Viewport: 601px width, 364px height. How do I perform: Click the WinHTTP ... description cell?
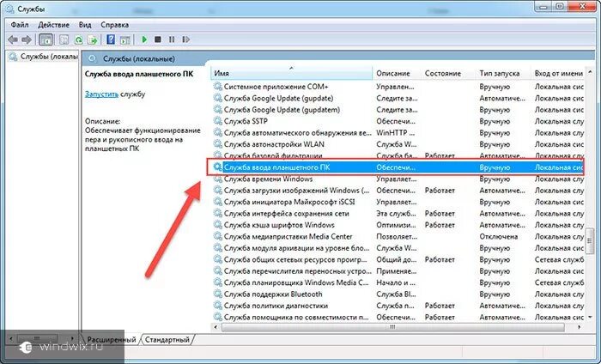(395, 132)
